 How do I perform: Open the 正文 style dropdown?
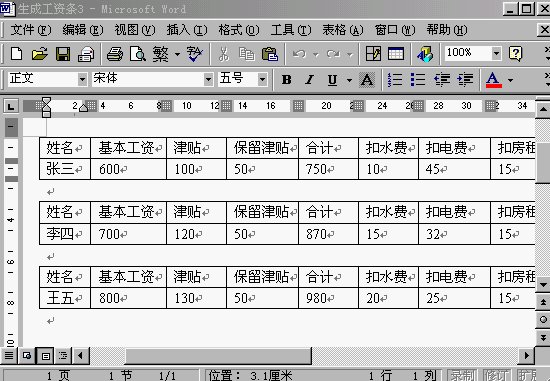82,79
